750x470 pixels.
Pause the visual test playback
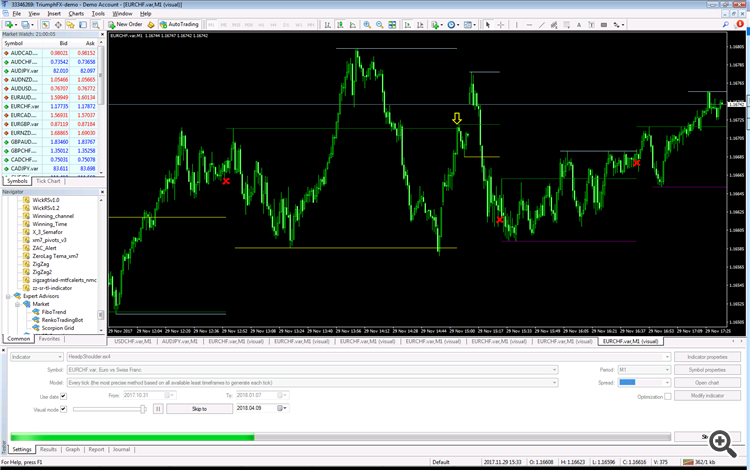tap(158, 409)
